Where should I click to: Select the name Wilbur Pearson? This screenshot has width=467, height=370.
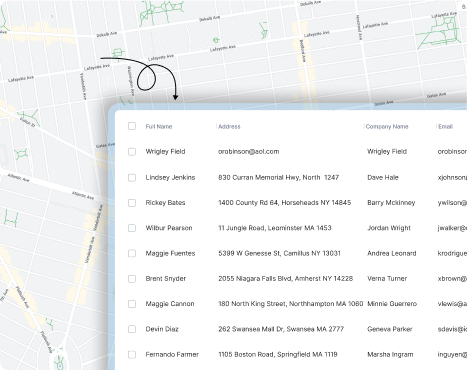[x=169, y=228]
